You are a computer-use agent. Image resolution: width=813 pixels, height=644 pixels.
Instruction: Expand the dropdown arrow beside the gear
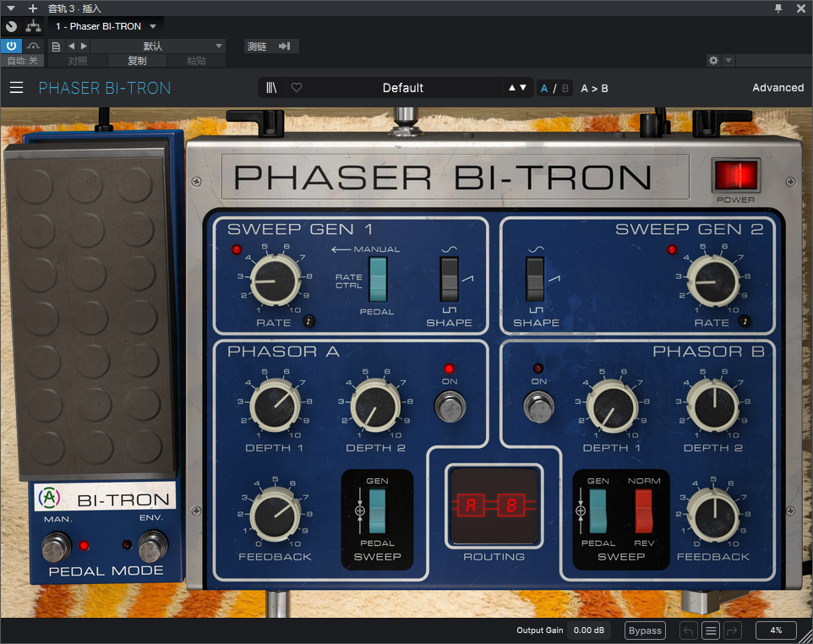pos(728,61)
